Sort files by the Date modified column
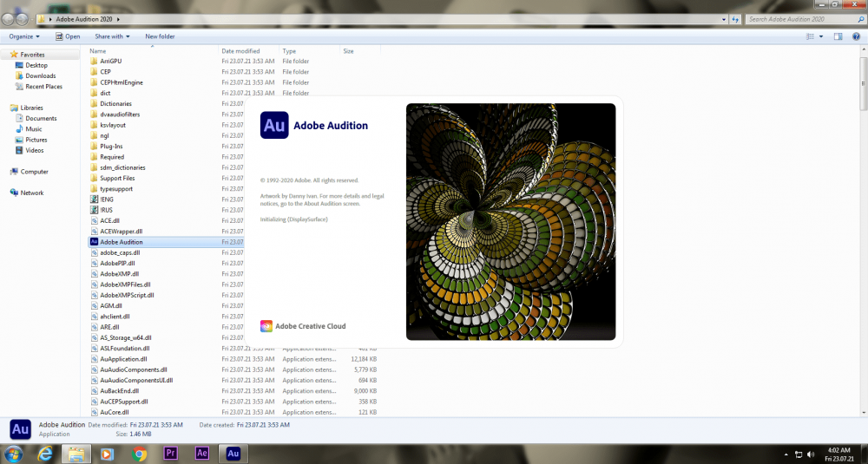Screen dimensions: 868x464 (x=240, y=51)
